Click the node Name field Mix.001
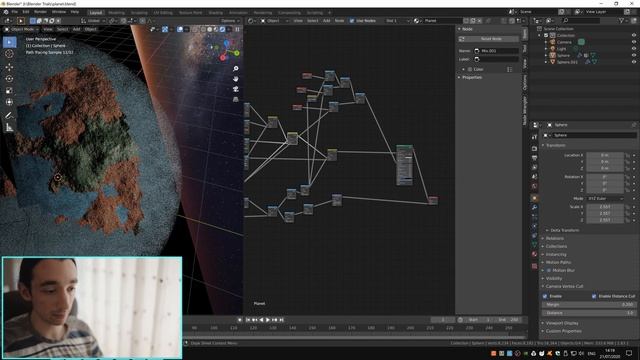This screenshot has width=640, height=360. (496, 51)
